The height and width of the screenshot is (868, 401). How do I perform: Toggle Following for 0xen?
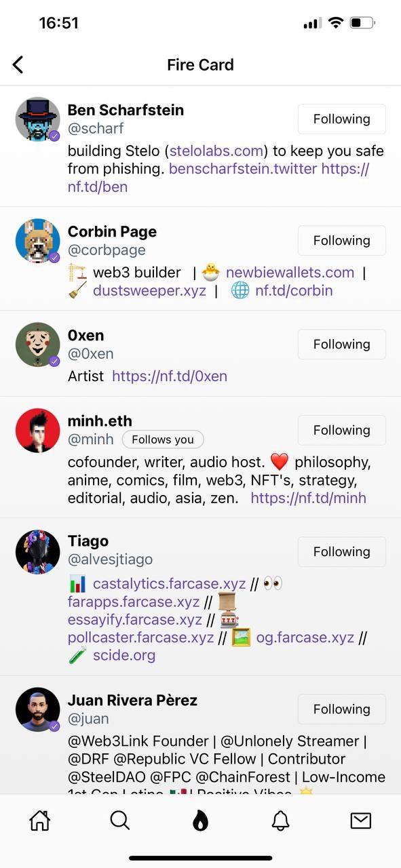(x=342, y=344)
